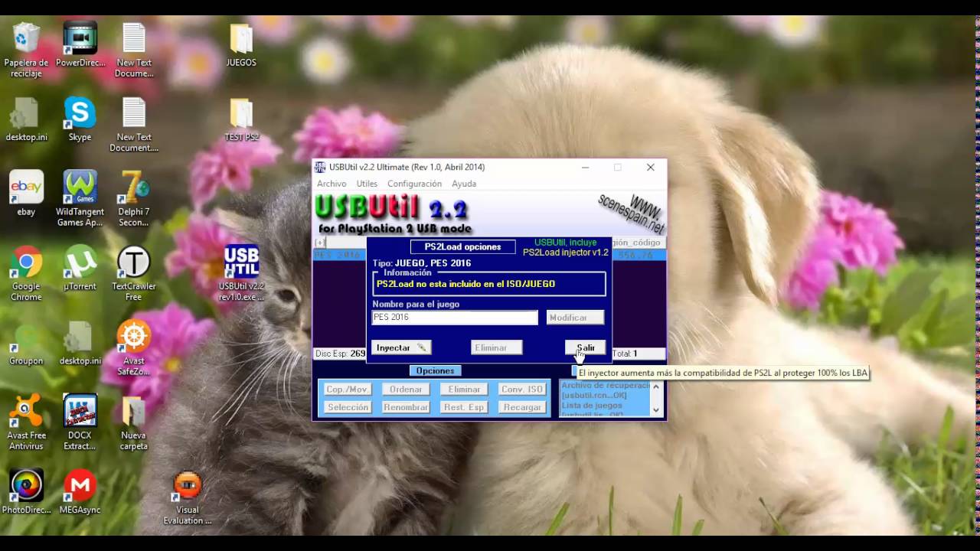Open the MEGAsync desktop shortcut
The image size is (980, 551).
pyautogui.click(x=80, y=492)
